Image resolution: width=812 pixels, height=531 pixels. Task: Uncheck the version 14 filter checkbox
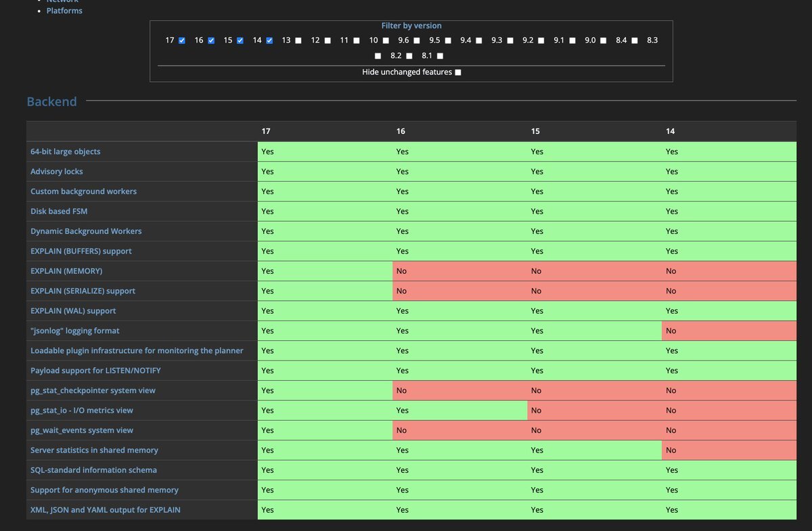coord(269,41)
